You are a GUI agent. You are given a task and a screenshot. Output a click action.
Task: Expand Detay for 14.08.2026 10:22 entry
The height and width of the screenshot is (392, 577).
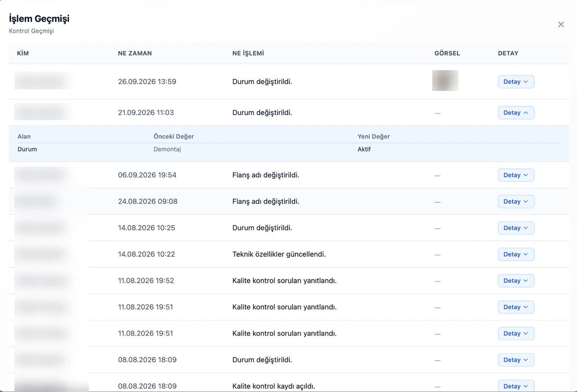(x=516, y=254)
